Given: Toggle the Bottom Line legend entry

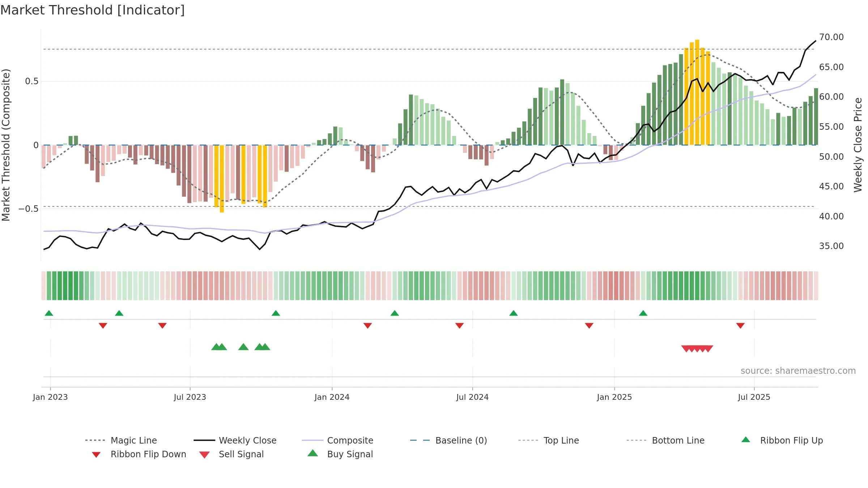Looking at the screenshot, I should [x=665, y=440].
